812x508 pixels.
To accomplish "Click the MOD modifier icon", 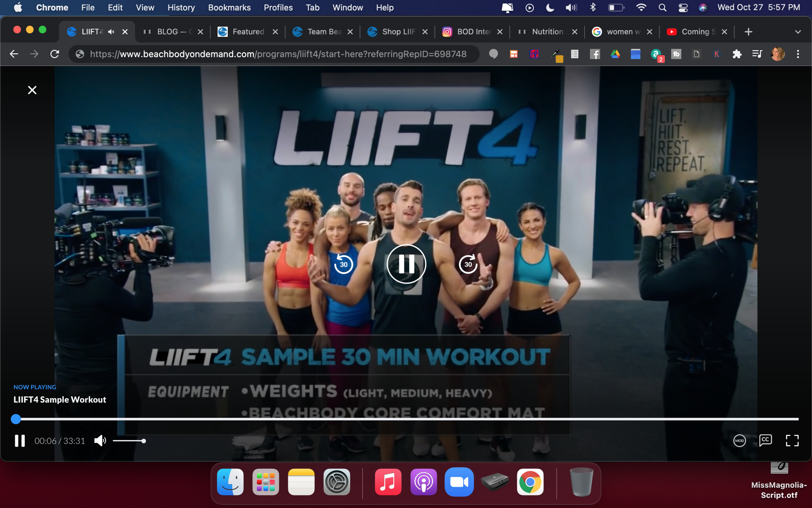I will (739, 440).
